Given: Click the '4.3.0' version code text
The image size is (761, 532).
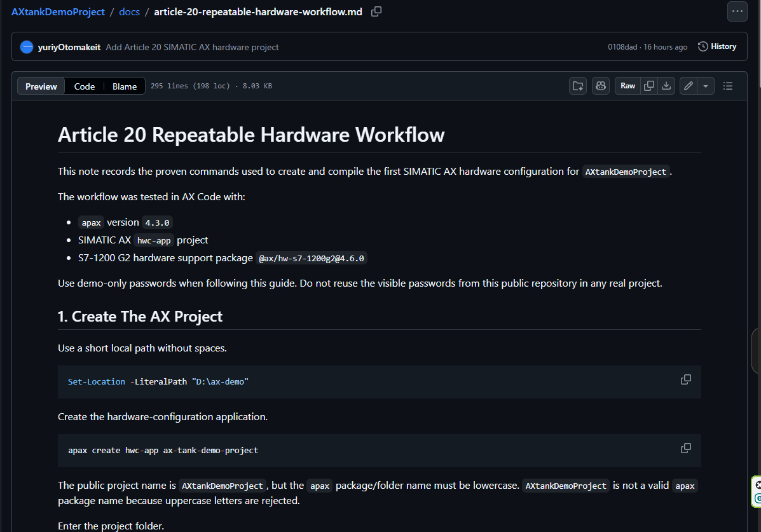Looking at the screenshot, I should (x=157, y=223).
